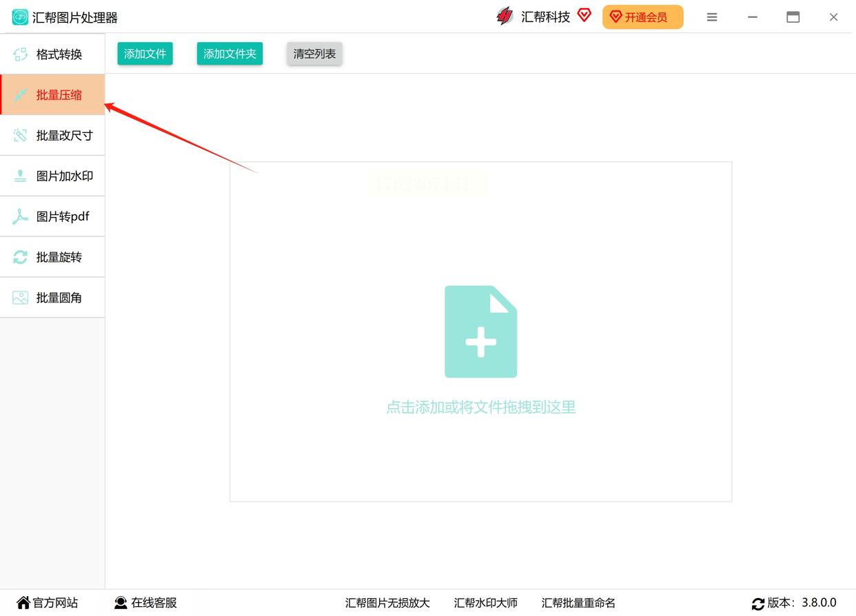Open 汇帮图片无损放大 link

(387, 603)
